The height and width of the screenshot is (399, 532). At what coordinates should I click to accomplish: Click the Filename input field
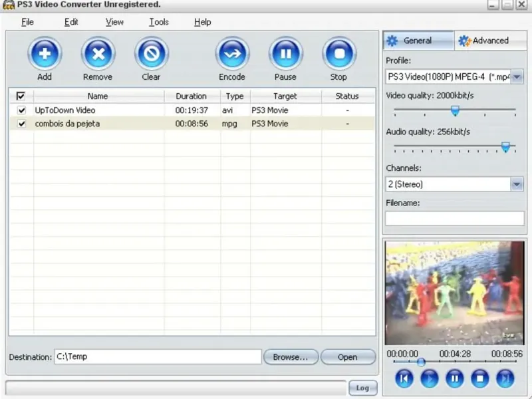pyautogui.click(x=455, y=219)
